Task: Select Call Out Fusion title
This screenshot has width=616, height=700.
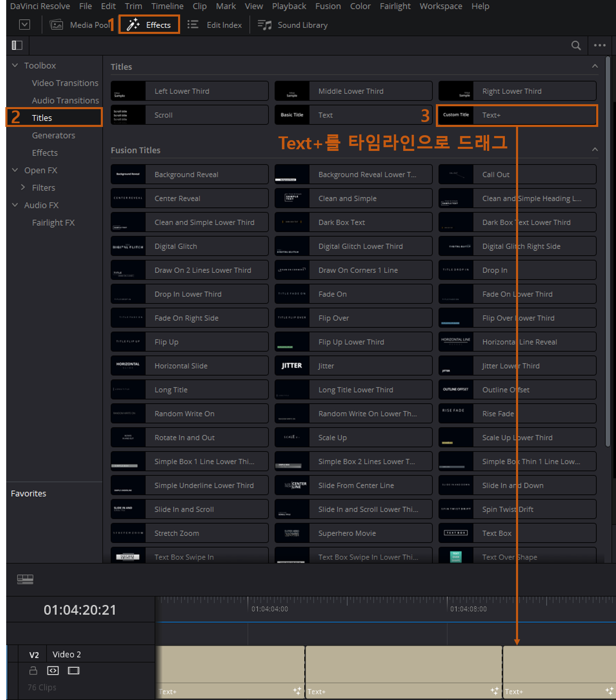Action: pos(517,174)
